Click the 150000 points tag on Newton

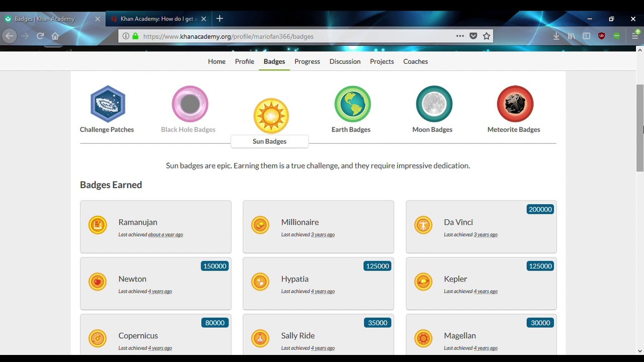pos(215,266)
